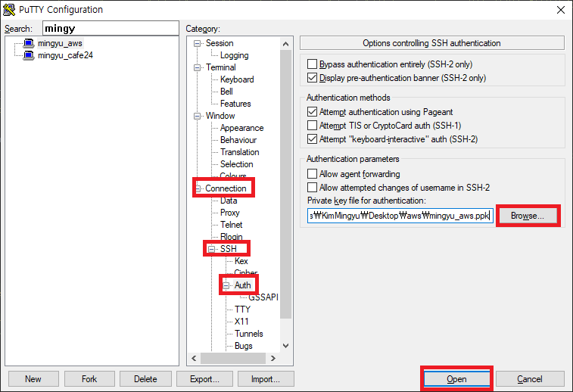Open the Bell category

point(226,92)
